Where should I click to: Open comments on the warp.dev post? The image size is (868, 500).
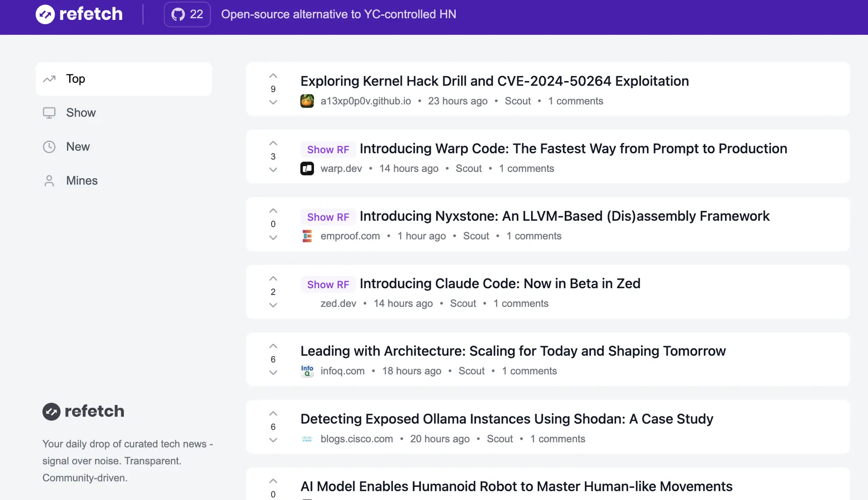[526, 168]
